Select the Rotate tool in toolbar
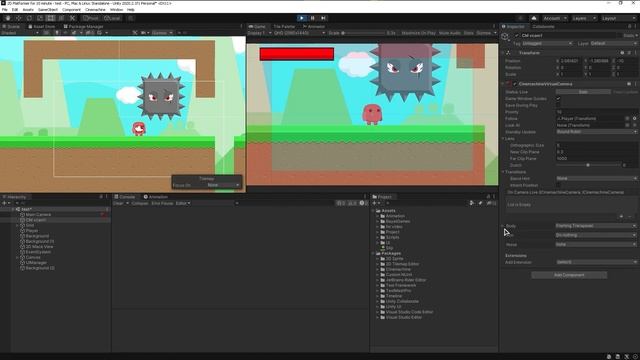Viewport: 640px width, 360px height. [29, 18]
